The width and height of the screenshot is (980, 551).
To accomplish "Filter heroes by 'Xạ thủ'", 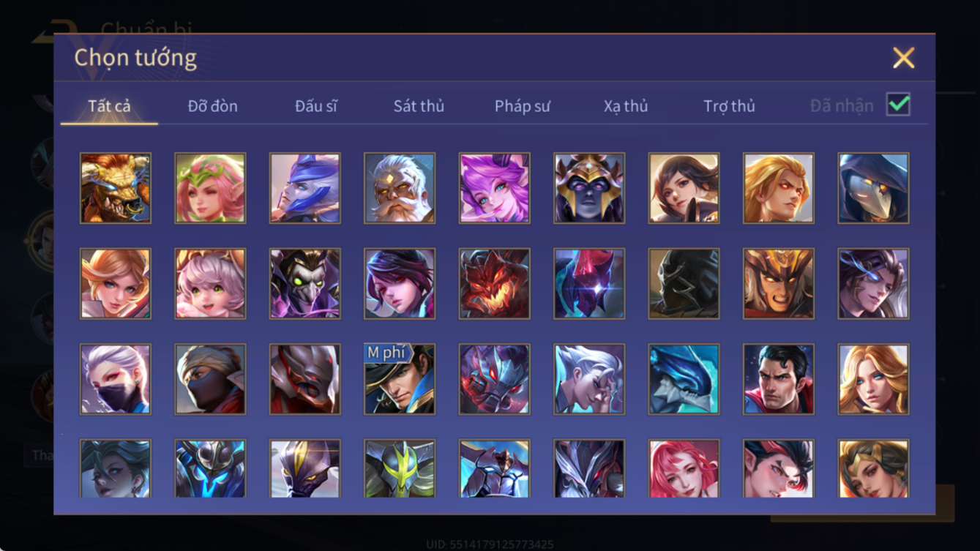I will (626, 106).
